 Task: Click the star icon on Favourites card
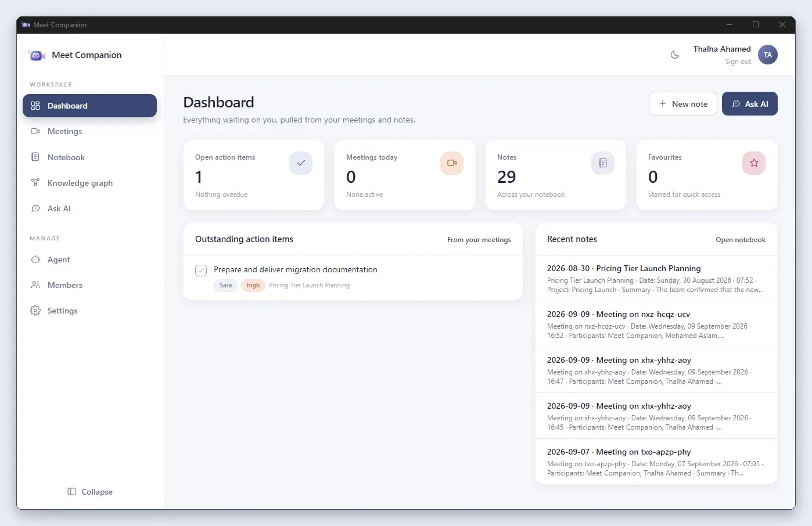click(x=754, y=163)
